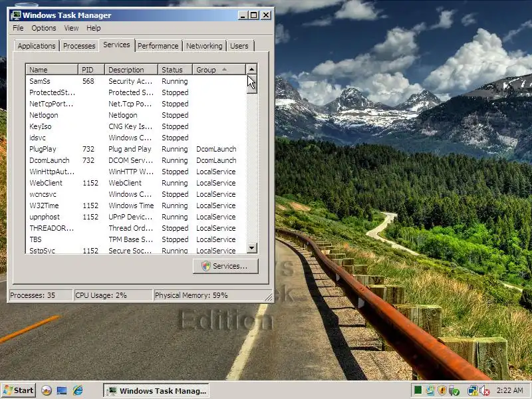Select the W32Time service row
Image resolution: width=532 pixels, height=399 pixels.
(136, 205)
